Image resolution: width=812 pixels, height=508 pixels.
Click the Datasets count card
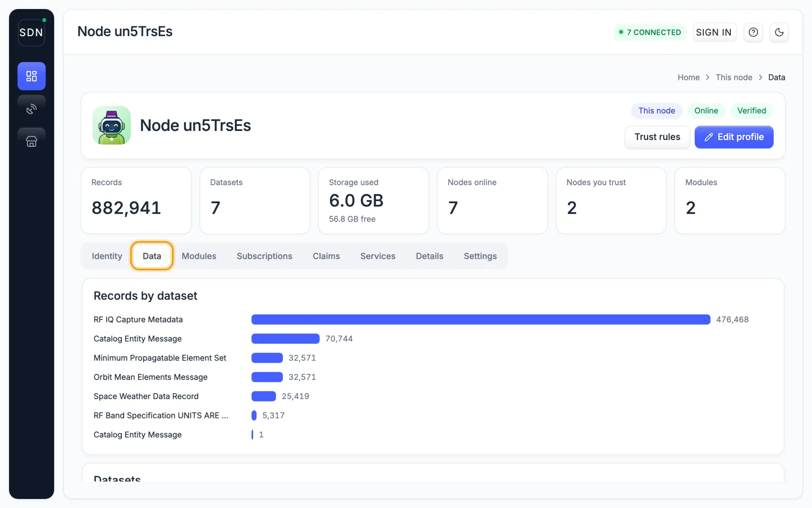tap(255, 201)
